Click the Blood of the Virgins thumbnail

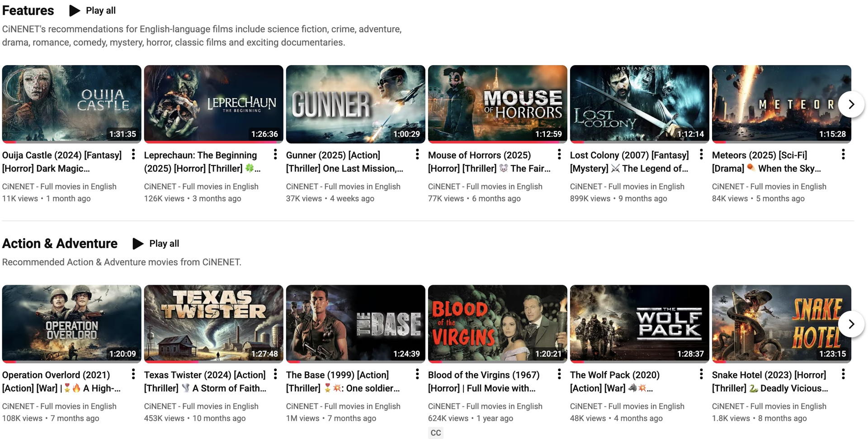pyautogui.click(x=497, y=323)
